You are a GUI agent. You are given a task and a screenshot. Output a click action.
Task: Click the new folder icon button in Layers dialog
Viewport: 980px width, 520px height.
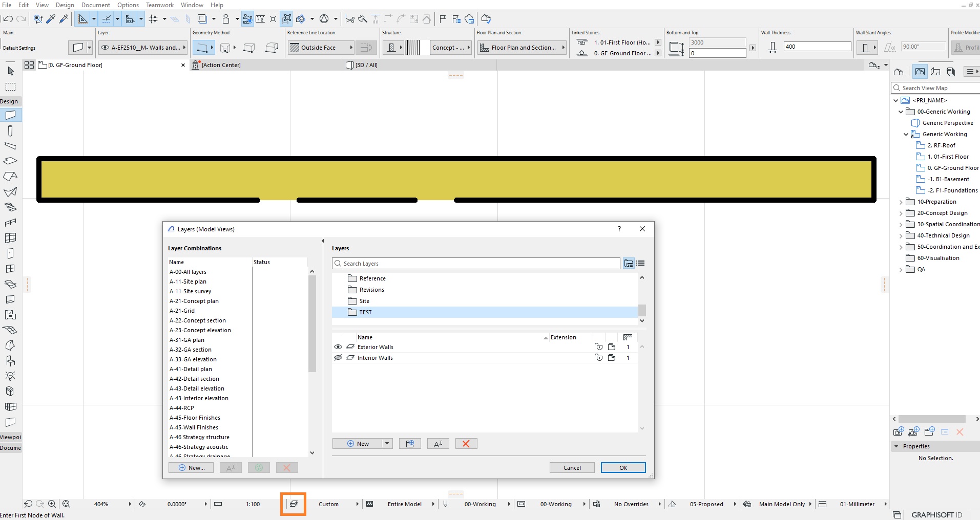[x=410, y=444]
